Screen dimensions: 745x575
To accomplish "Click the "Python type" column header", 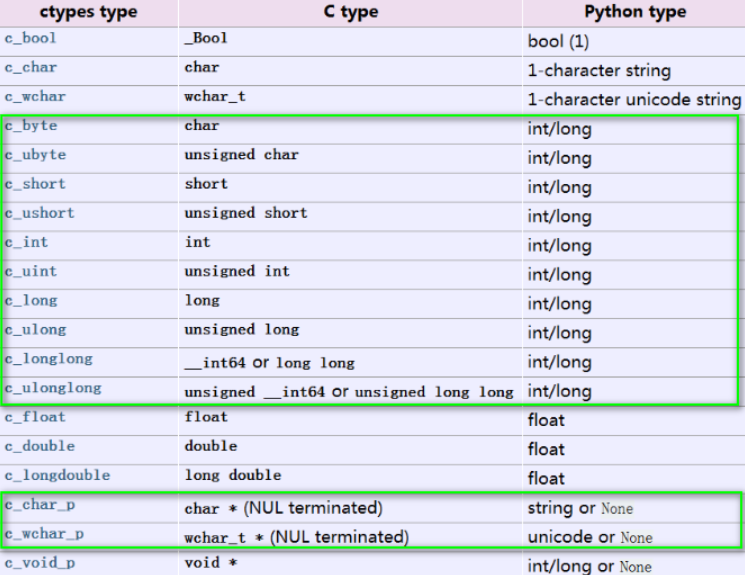I will 634,13.
